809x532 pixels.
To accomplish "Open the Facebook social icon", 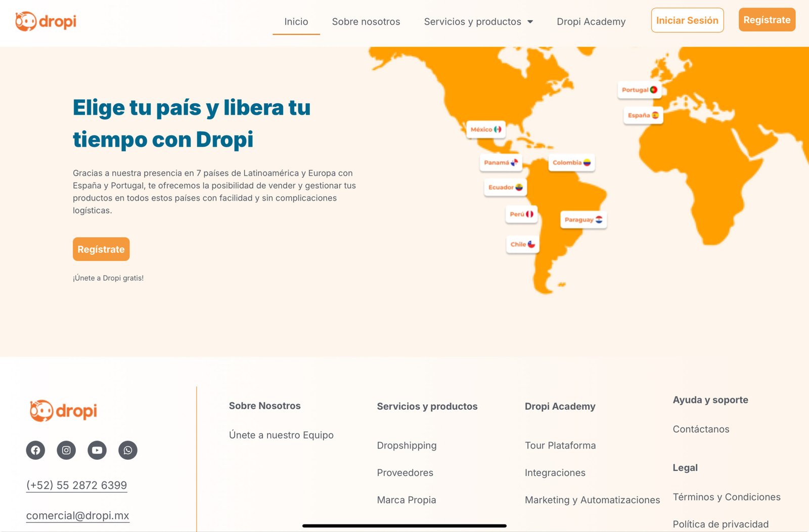I will click(35, 450).
